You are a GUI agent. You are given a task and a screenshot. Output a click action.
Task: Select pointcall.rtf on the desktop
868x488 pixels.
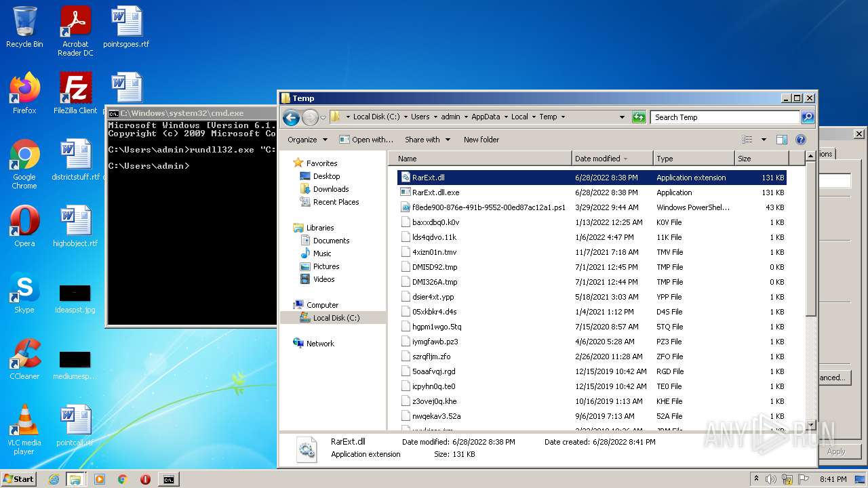[75, 426]
